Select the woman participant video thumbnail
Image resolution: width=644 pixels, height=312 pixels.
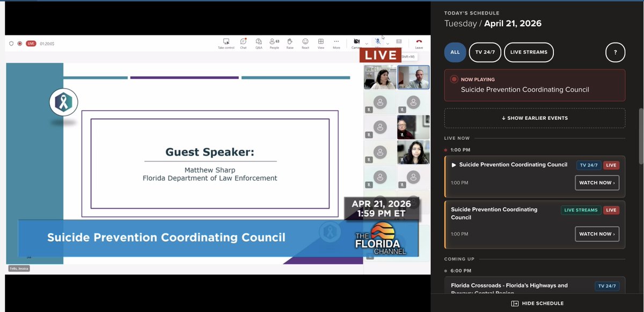(x=380, y=77)
